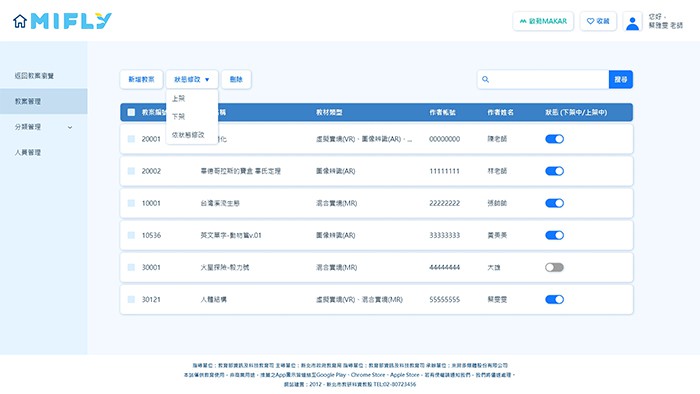This screenshot has height=394, width=700.
Task: Open favorites with the heart 收藏 button
Action: click(x=598, y=21)
